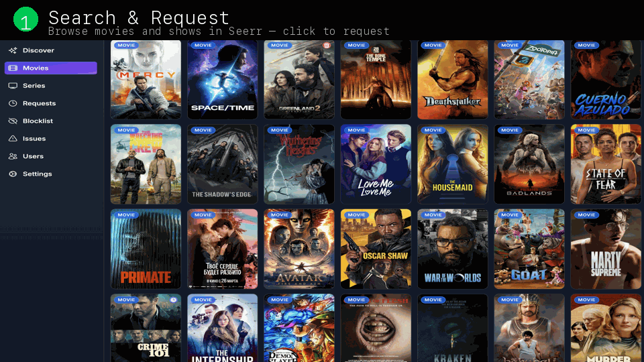
Task: Open the Avatar Fire and Ash poster
Action: point(299,249)
